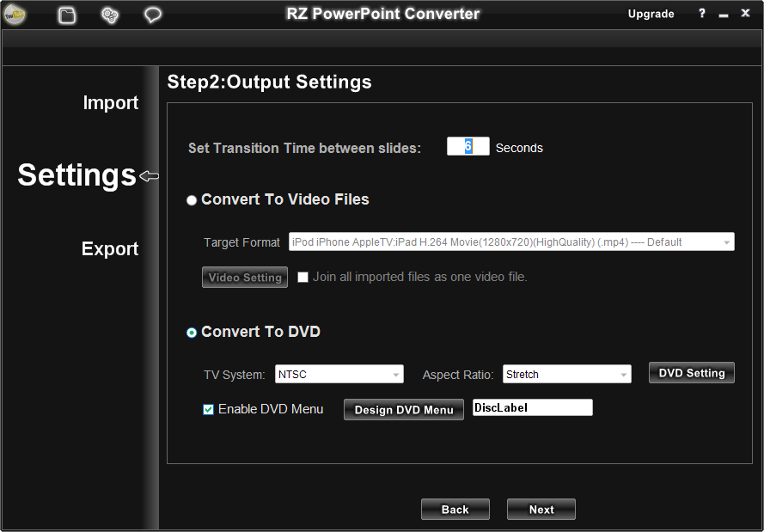
Task: Go to the Import step
Action: point(110,103)
